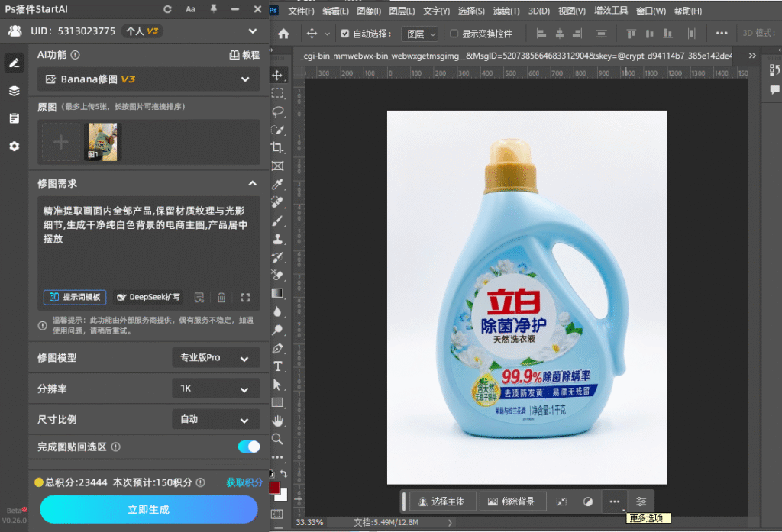Screen dimensions: 782x532
Task: Open the 修图模型 专业版Pro dropdown
Action: pos(216,358)
